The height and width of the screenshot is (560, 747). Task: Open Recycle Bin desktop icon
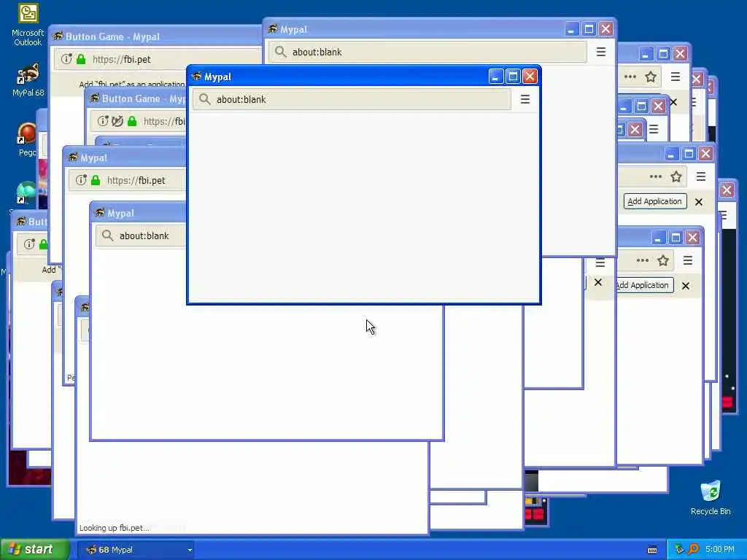[x=711, y=497]
